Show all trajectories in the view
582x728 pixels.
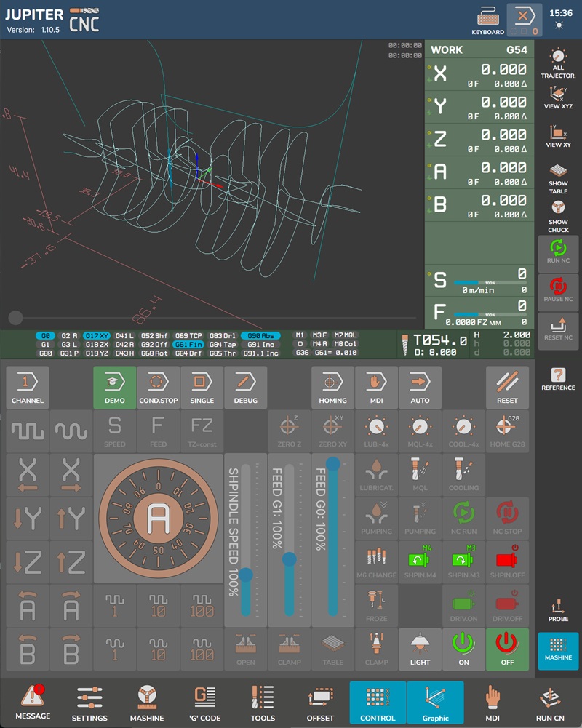558,63
